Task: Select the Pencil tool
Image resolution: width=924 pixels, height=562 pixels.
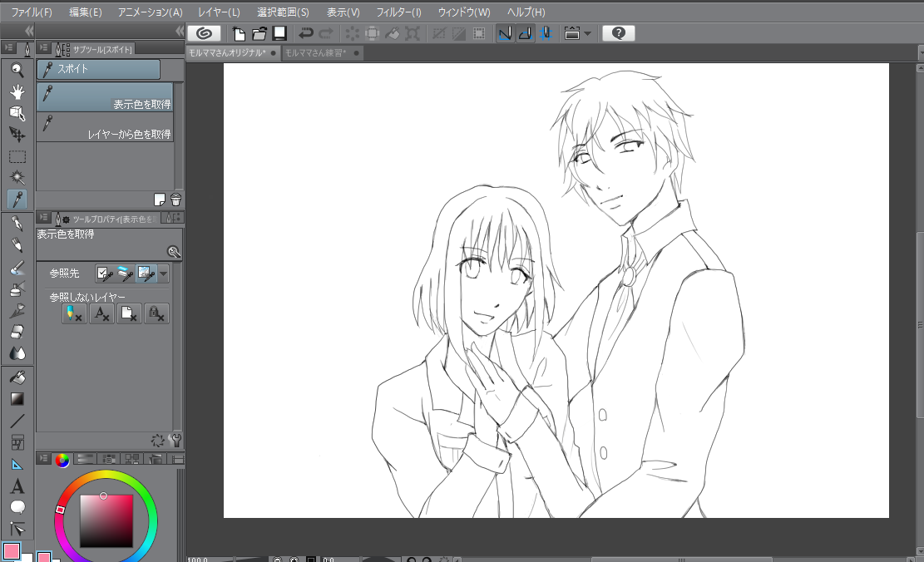Action: tap(17, 245)
